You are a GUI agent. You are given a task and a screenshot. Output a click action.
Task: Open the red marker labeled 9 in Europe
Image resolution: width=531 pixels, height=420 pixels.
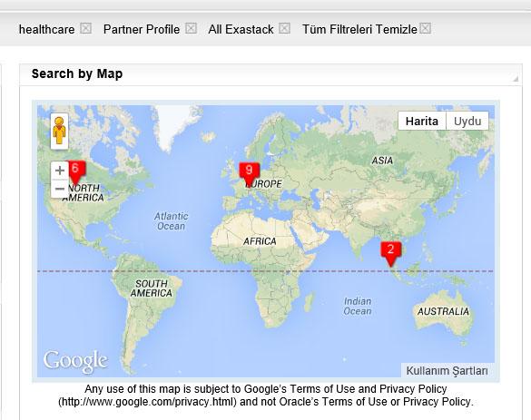coord(250,174)
